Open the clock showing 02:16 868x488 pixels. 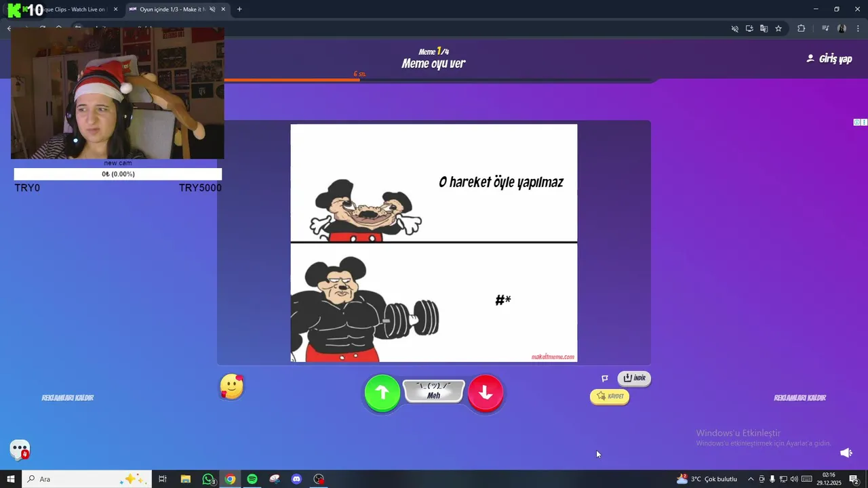click(829, 479)
